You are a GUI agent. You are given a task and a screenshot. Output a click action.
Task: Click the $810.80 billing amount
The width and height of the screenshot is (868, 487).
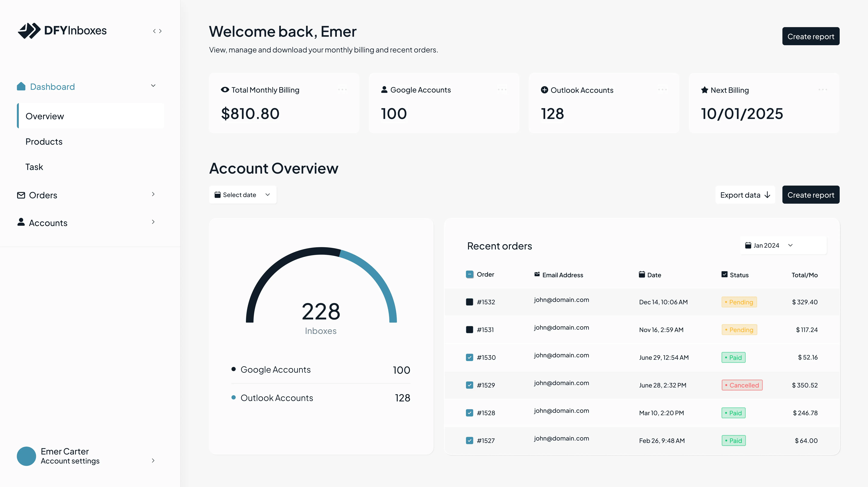[250, 114]
